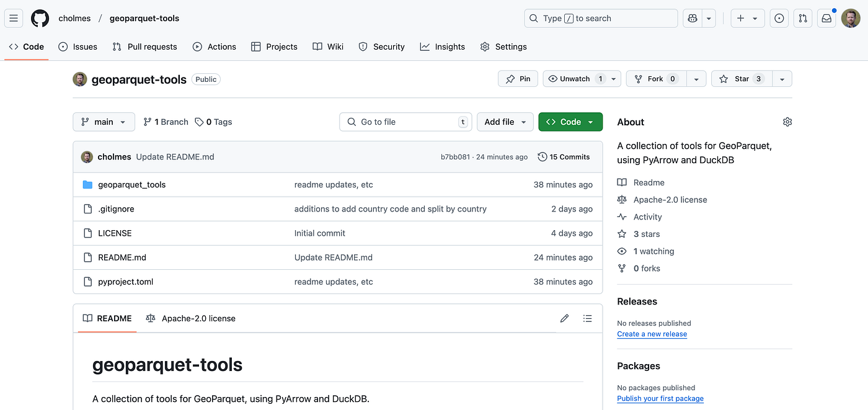Open the Projects tab

274,47
